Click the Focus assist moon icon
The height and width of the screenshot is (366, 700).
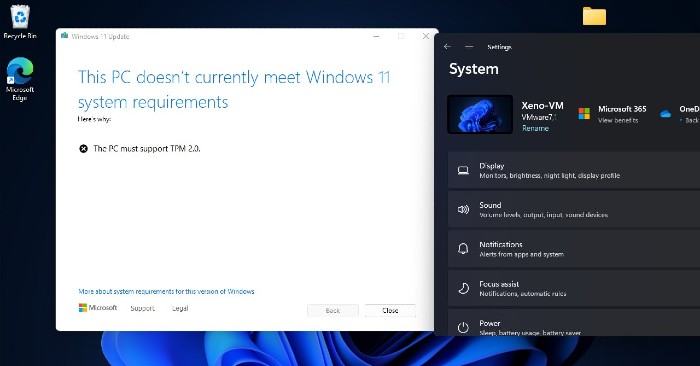coord(463,288)
